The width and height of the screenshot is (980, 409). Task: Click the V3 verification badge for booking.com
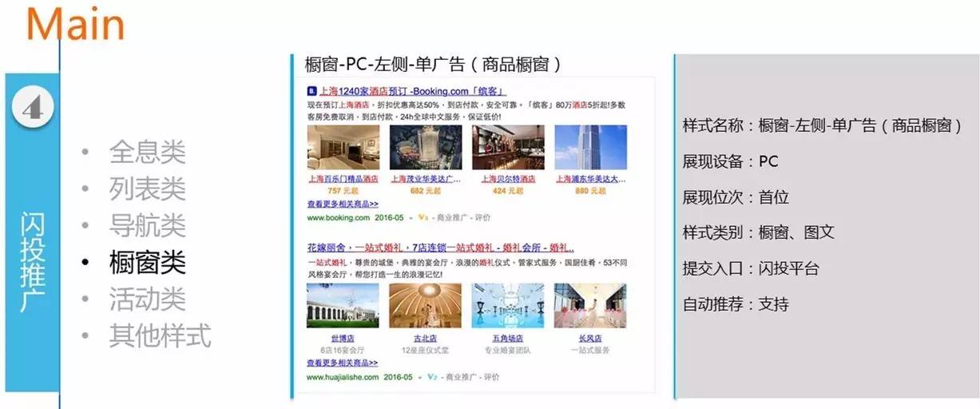[423, 218]
